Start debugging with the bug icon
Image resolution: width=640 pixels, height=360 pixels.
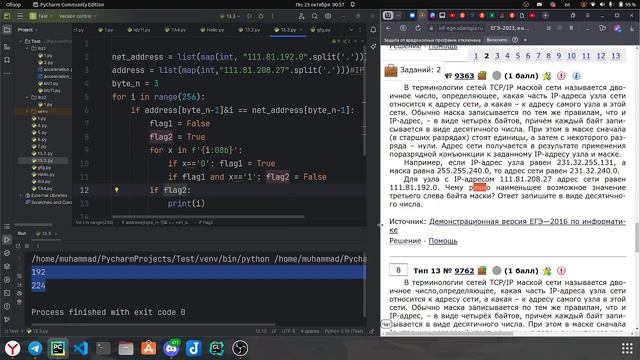[261, 16]
